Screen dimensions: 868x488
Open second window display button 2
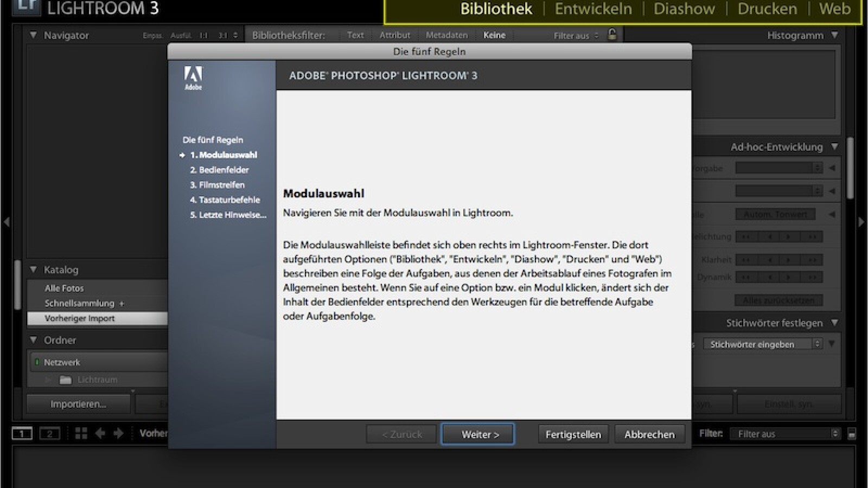click(49, 433)
